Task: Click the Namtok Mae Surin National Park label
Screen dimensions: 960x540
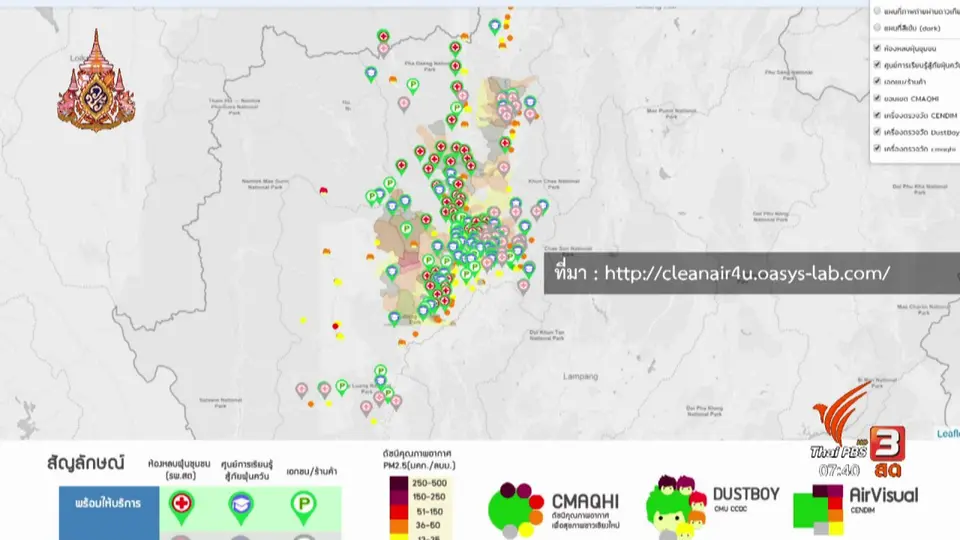Action: tap(265, 184)
